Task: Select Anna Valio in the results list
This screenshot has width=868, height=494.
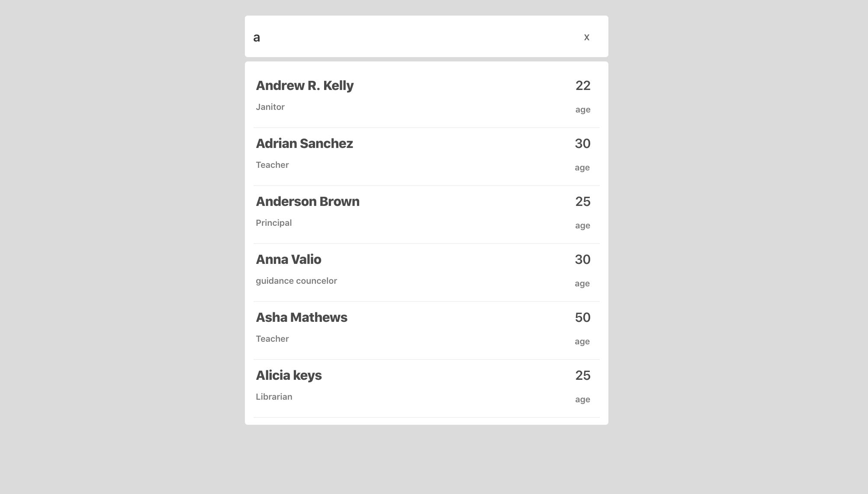Action: click(289, 259)
